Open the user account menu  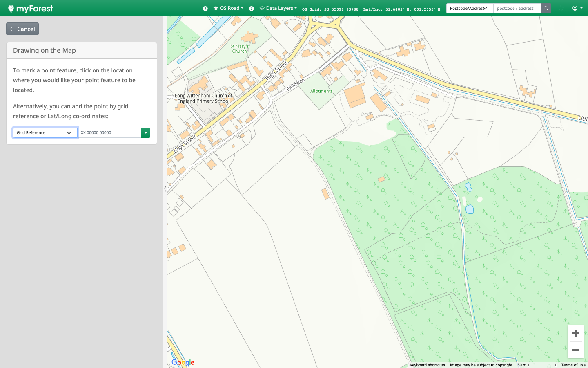pyautogui.click(x=577, y=9)
